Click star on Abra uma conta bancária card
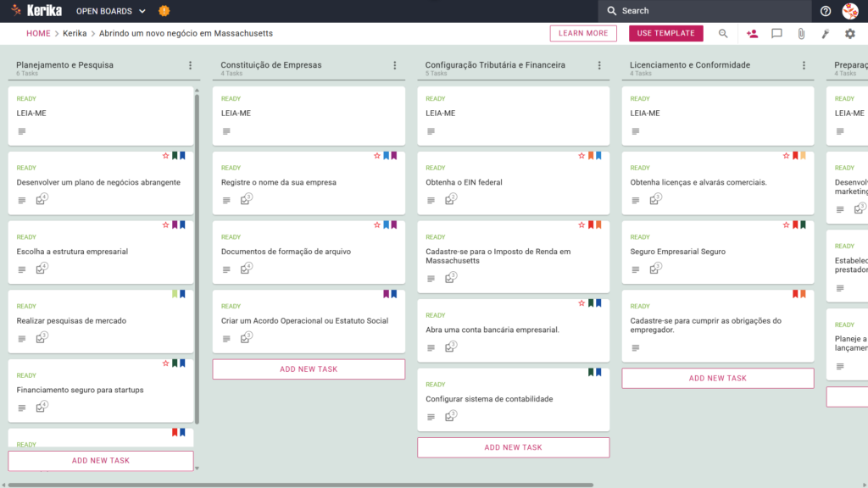 (x=581, y=303)
